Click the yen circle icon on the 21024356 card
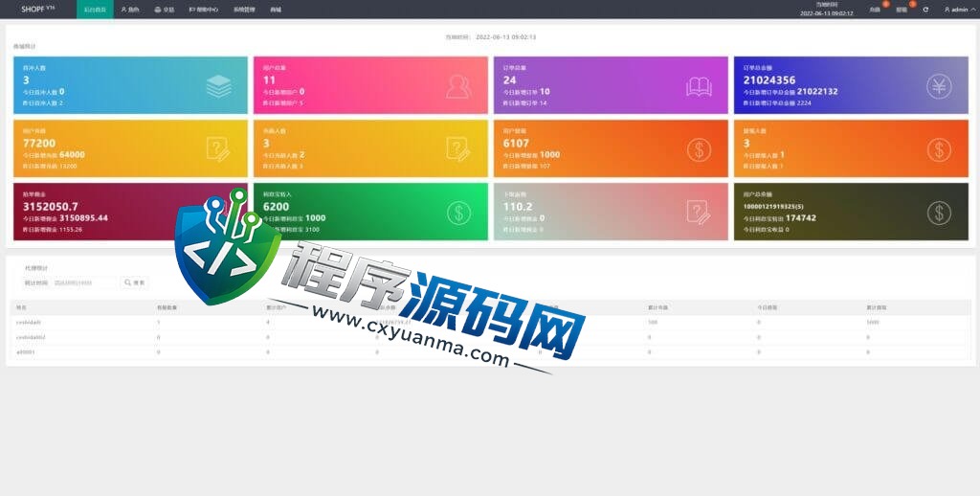Viewport: 980px width, 496px height. pos(939,86)
